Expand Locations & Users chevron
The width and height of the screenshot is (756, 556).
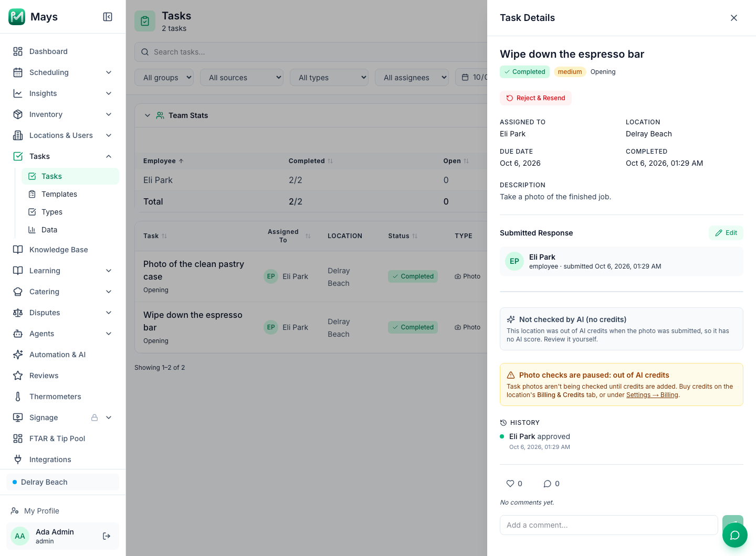[x=109, y=135]
